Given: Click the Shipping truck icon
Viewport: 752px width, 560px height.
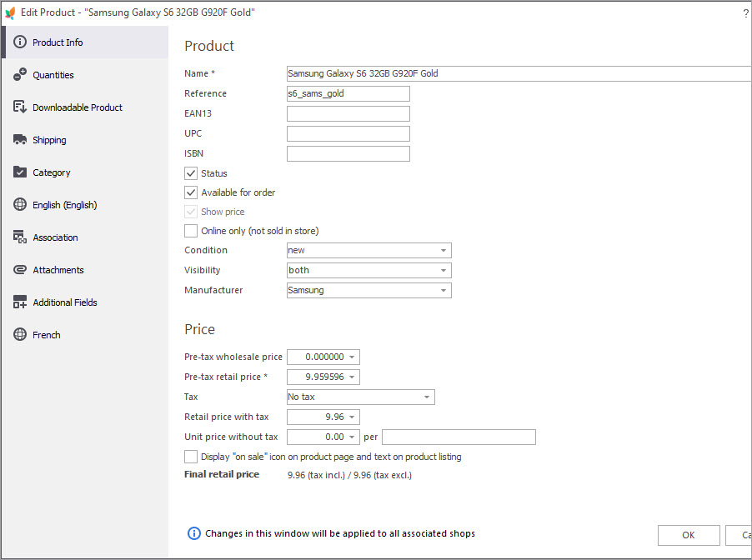Looking at the screenshot, I should click(x=20, y=139).
